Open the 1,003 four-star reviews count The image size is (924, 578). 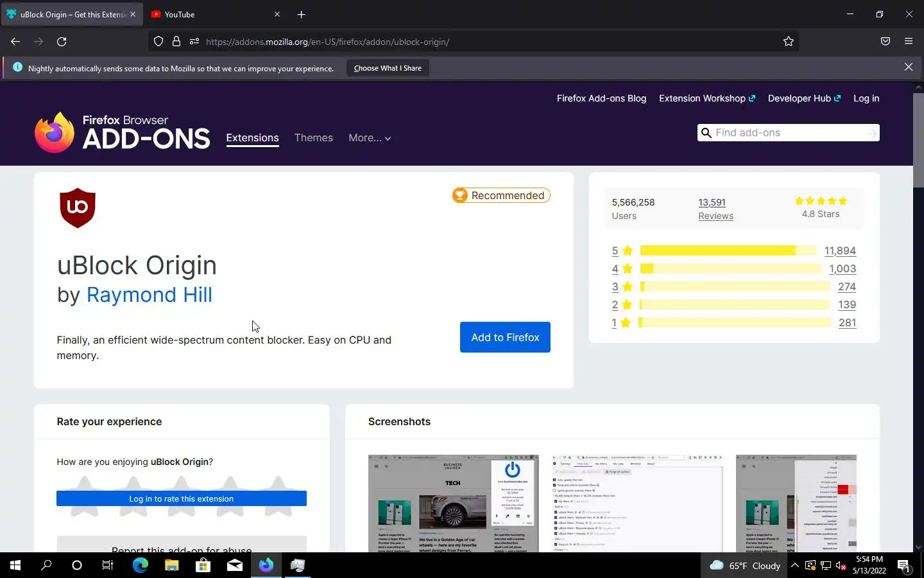point(843,268)
